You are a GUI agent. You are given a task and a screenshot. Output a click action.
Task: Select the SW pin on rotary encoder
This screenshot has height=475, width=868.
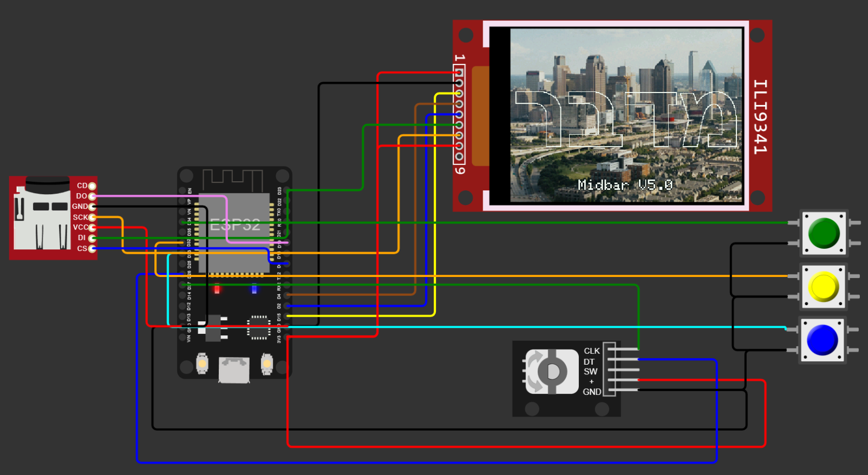(x=623, y=370)
